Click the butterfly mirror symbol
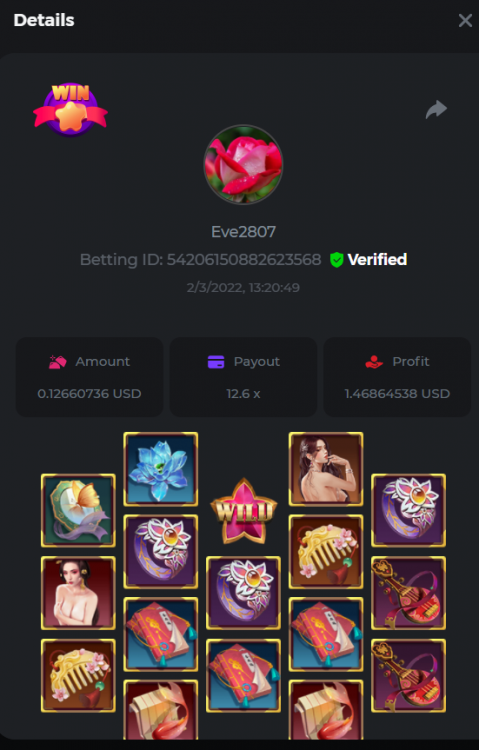 [78, 510]
